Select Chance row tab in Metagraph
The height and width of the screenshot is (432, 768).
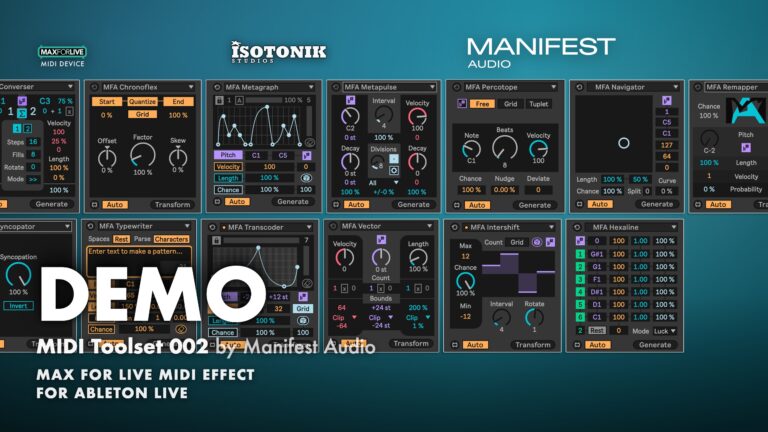click(228, 190)
